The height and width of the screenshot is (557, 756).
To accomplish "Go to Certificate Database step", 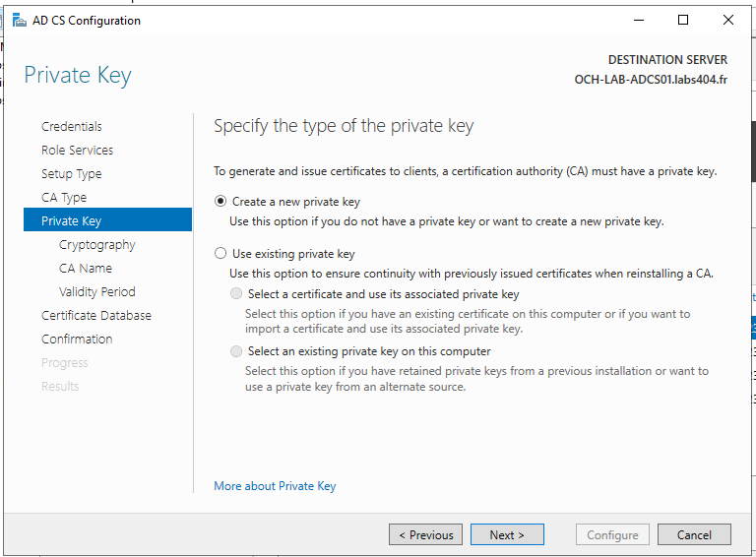I will 96,315.
